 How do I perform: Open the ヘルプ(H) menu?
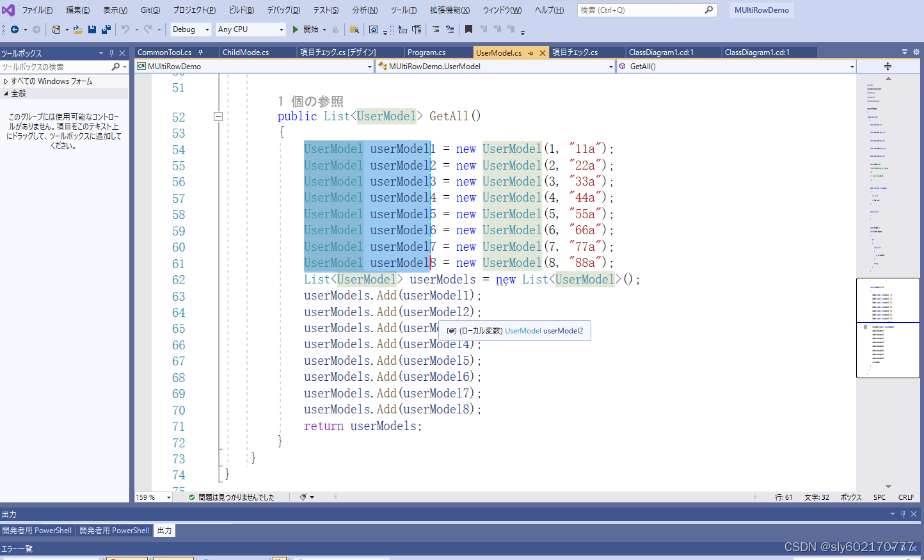[x=549, y=10]
